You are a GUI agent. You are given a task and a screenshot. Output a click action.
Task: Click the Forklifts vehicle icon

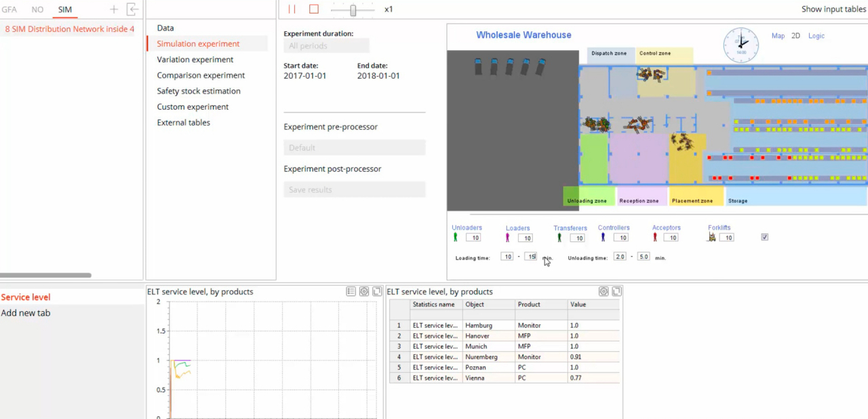[711, 237]
